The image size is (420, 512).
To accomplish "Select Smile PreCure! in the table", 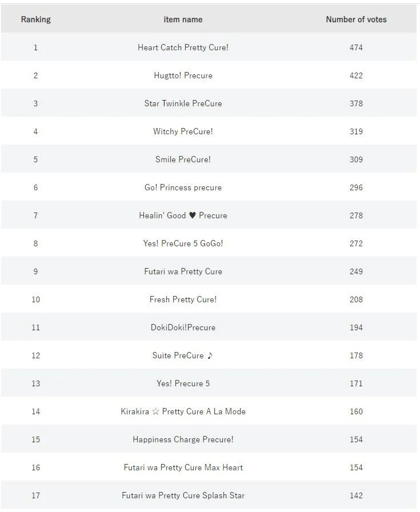I will coord(183,159).
